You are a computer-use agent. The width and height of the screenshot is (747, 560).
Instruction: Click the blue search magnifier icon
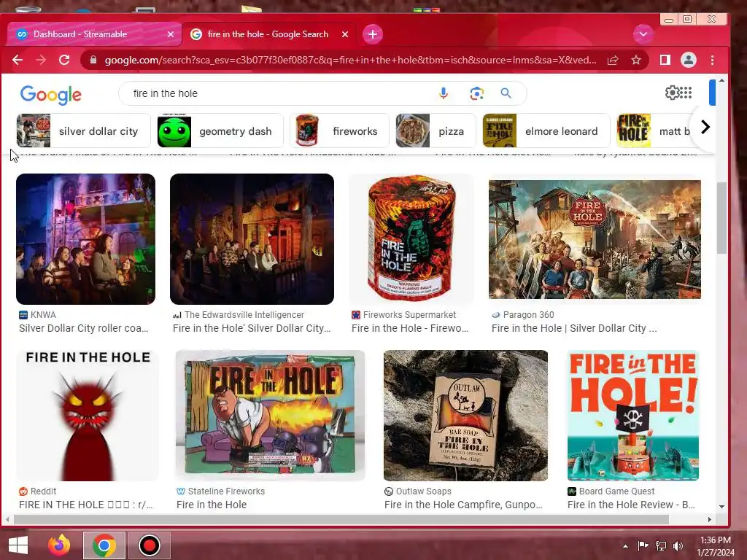(x=506, y=93)
